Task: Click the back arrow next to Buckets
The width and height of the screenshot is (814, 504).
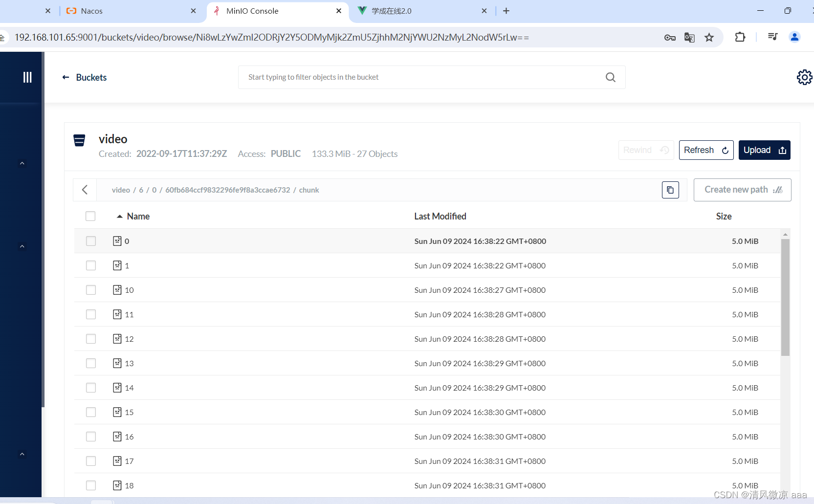Action: tap(66, 77)
